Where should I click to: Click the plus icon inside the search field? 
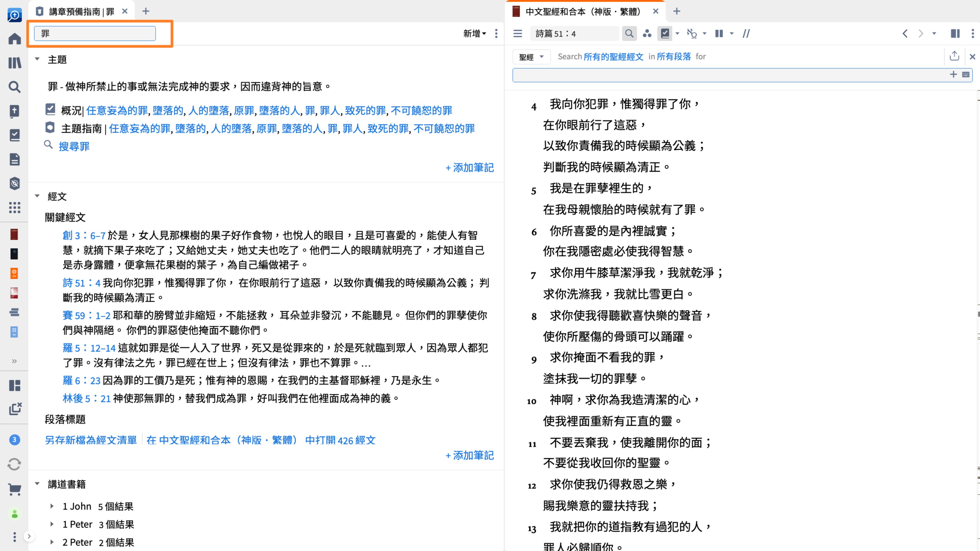(953, 74)
